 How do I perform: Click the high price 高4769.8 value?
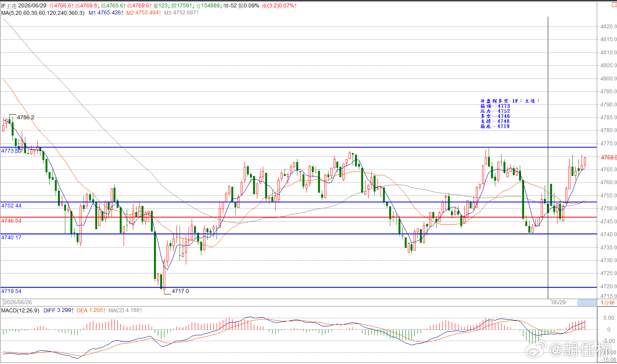coord(87,6)
